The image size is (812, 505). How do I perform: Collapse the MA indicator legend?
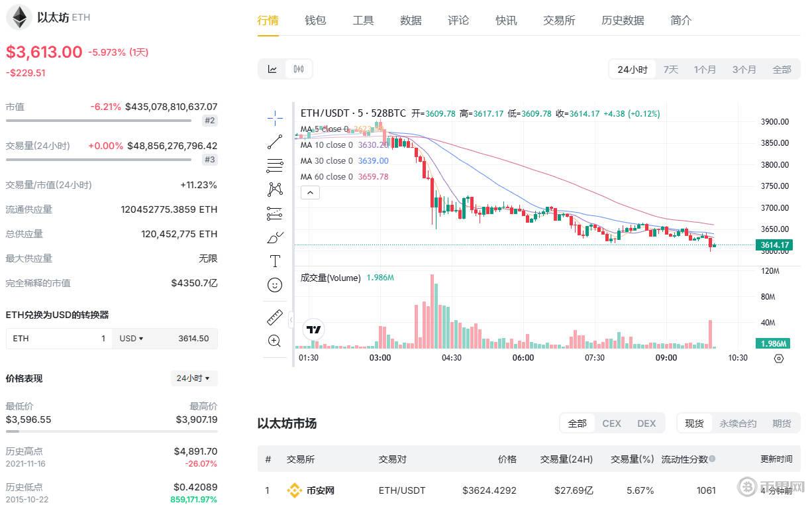click(310, 193)
